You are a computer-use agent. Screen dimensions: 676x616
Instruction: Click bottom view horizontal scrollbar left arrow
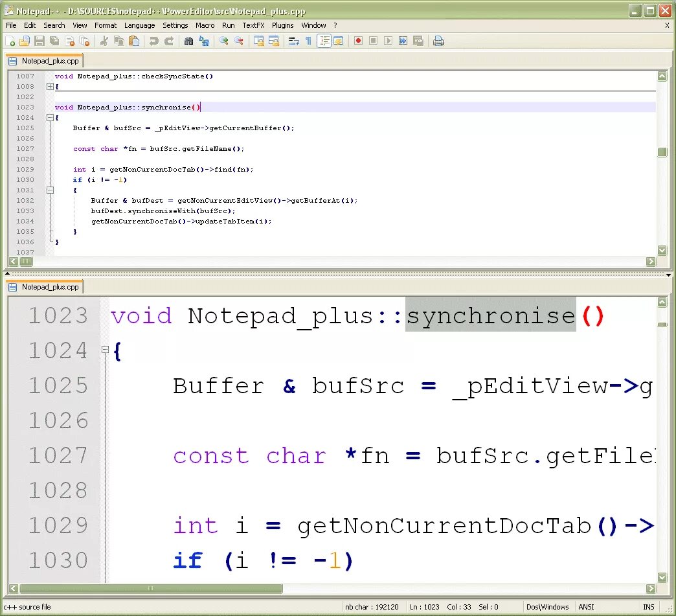click(14, 588)
